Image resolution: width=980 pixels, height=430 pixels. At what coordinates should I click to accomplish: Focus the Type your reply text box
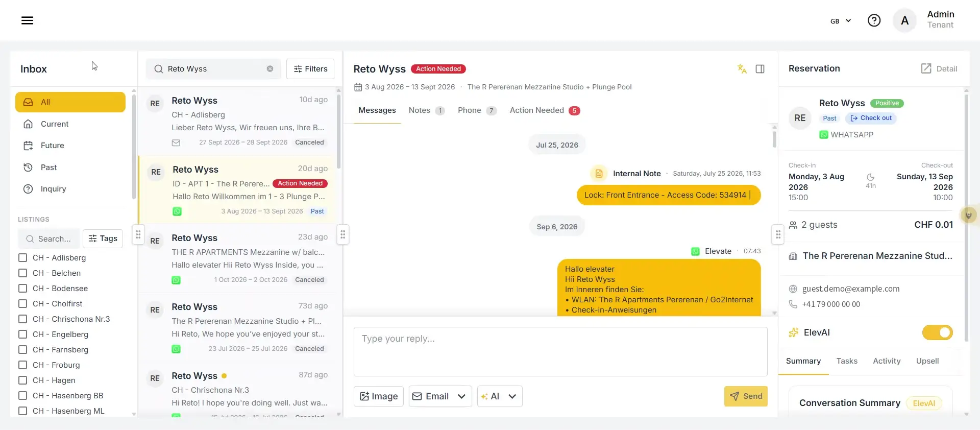560,352
